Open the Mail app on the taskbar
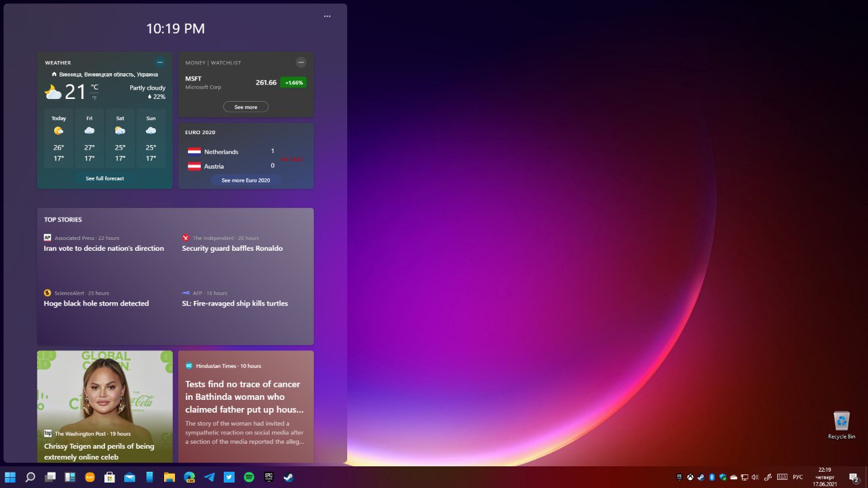 click(129, 477)
